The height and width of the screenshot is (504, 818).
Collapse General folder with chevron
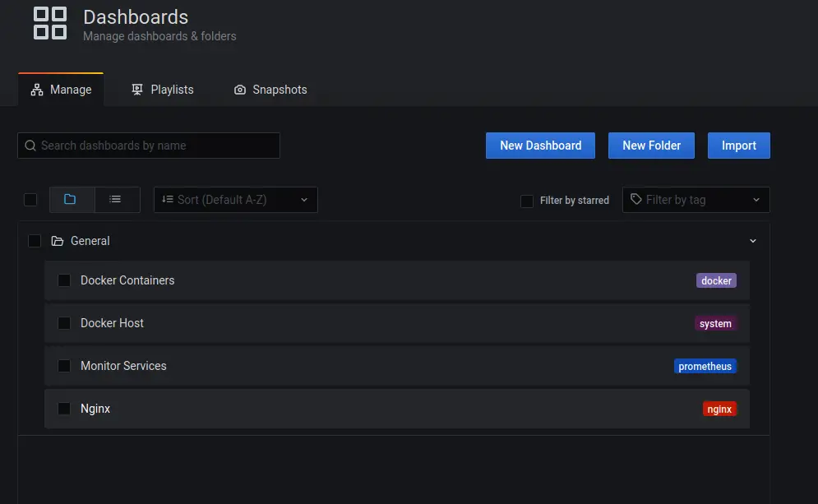pyautogui.click(x=753, y=241)
